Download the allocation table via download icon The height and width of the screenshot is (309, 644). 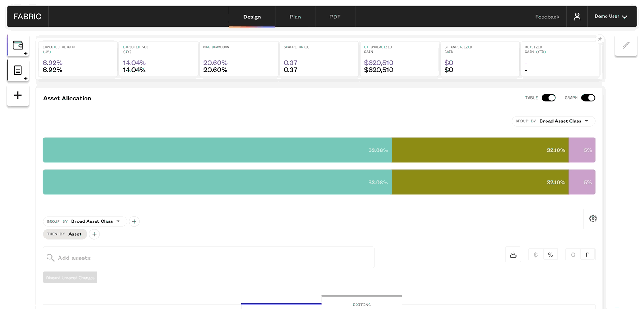click(513, 255)
